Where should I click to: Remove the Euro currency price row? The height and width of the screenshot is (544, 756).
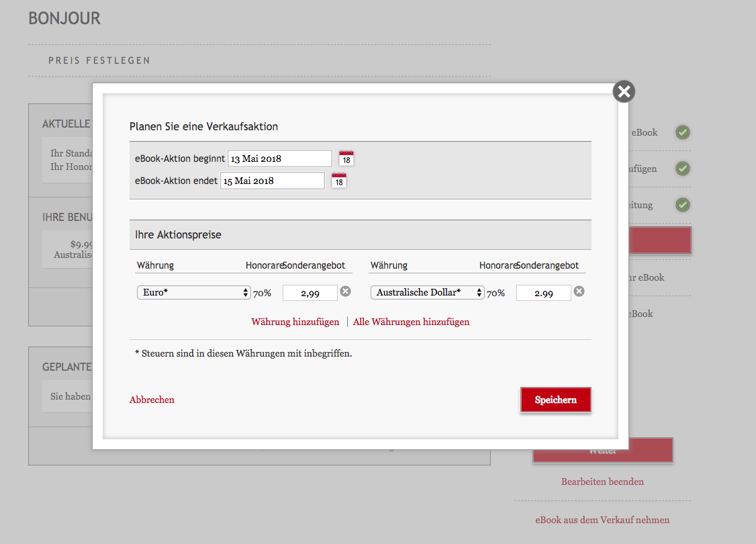click(x=345, y=291)
